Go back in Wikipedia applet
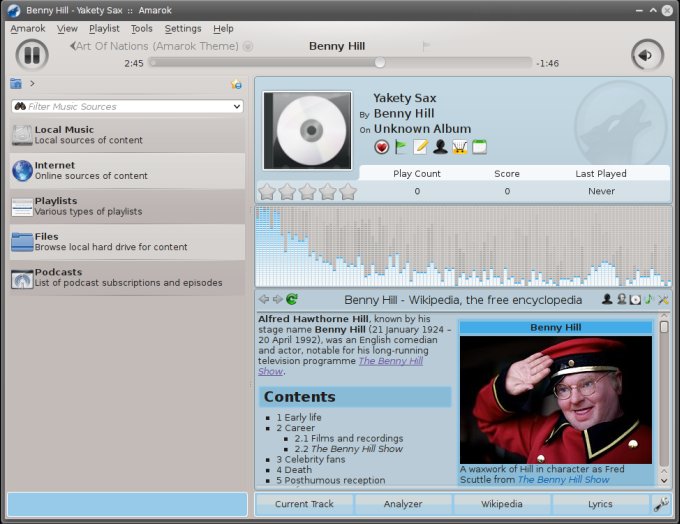The width and height of the screenshot is (680, 524). [x=264, y=299]
